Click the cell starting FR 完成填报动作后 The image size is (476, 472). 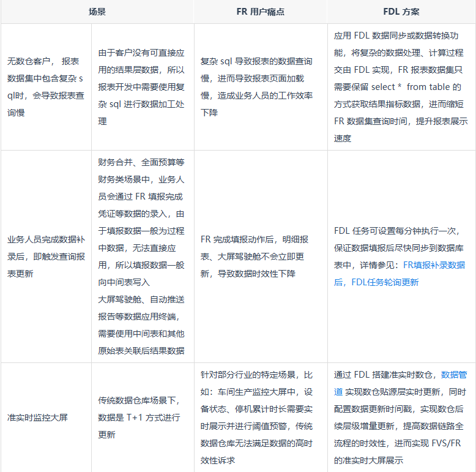tap(261, 257)
